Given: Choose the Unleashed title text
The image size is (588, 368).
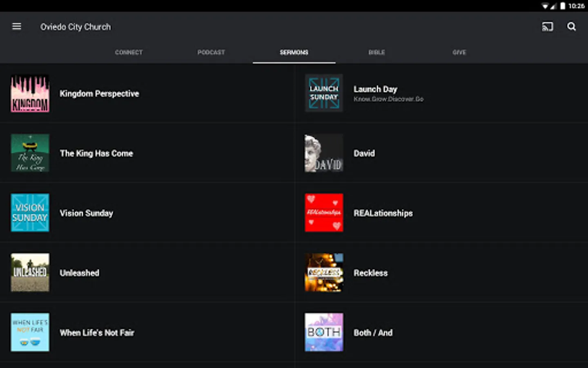Looking at the screenshot, I should [x=79, y=273].
